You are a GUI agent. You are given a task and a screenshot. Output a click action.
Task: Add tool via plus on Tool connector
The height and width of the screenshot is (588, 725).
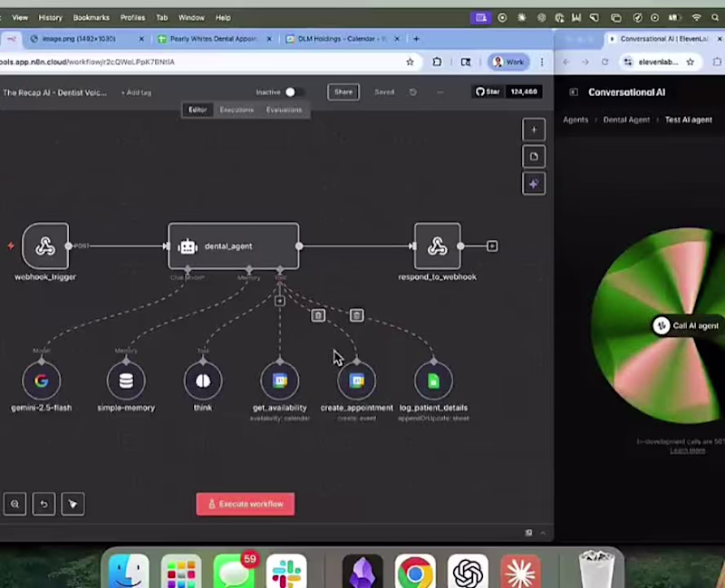(x=280, y=301)
